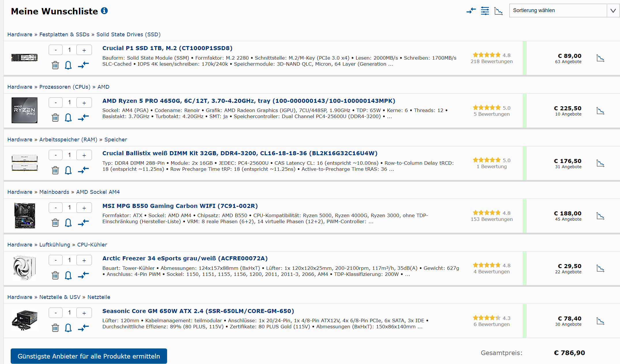The width and height of the screenshot is (620, 364).
Task: Open the list view options icon in header
Action: click(x=485, y=11)
